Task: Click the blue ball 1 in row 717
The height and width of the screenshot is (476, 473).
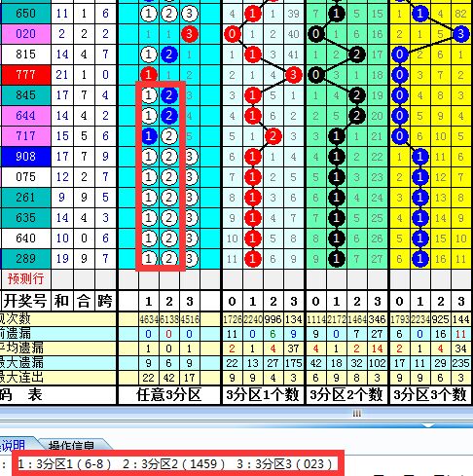Action: click(x=149, y=136)
